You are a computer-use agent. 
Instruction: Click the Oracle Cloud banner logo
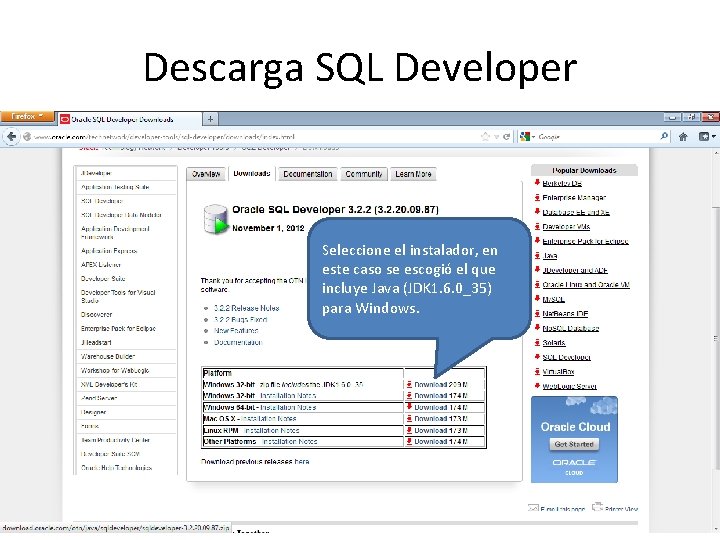pyautogui.click(x=574, y=465)
